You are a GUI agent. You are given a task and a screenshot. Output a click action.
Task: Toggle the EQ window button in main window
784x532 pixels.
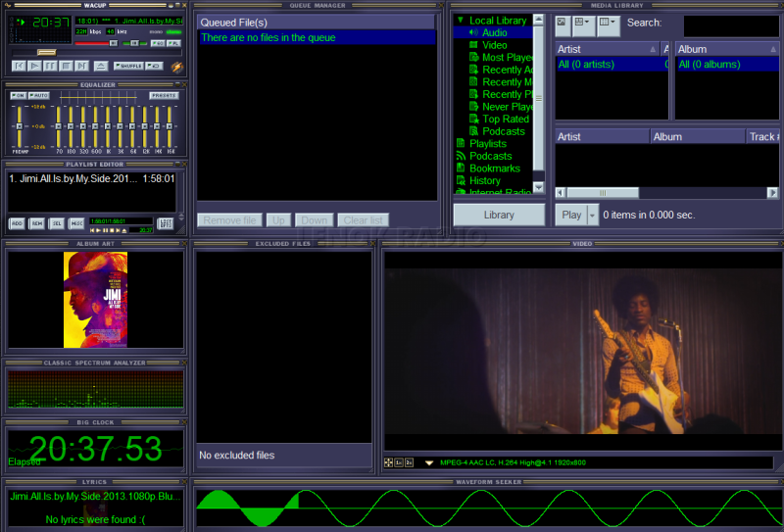pyautogui.click(x=158, y=43)
